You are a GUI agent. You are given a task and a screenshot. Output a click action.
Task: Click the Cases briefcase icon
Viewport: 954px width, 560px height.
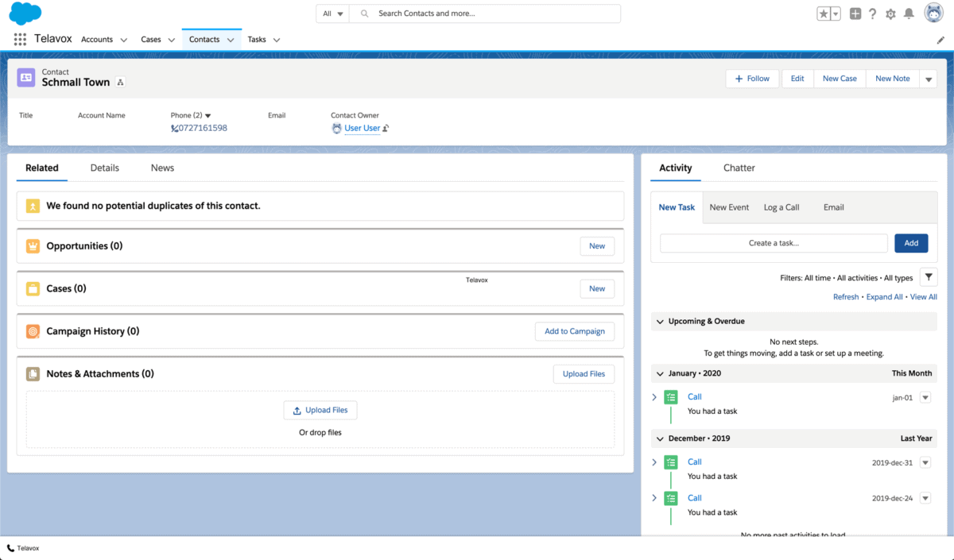[33, 289]
